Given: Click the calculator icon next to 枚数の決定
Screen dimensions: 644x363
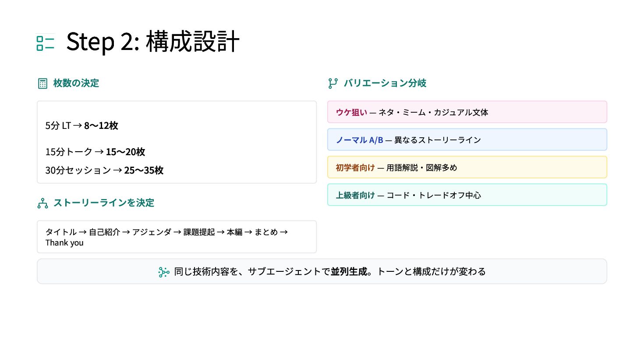Looking at the screenshot, I should coord(42,84).
